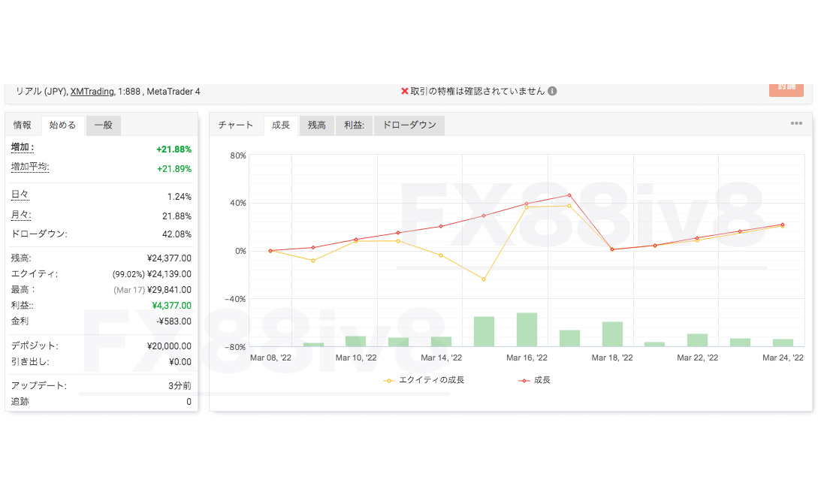Viewport: 818px width, 504px height.
Task: Click the 成長 line peak point near Mar 17
Action: 569,195
